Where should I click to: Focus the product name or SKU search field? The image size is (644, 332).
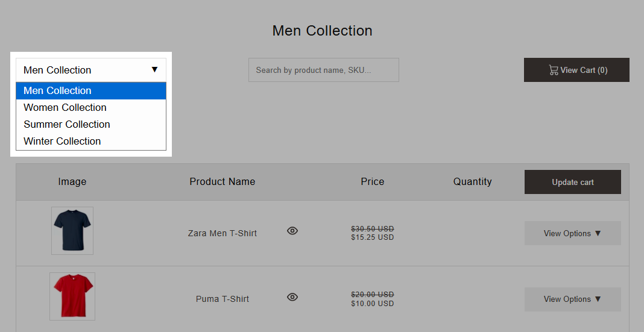coord(324,70)
